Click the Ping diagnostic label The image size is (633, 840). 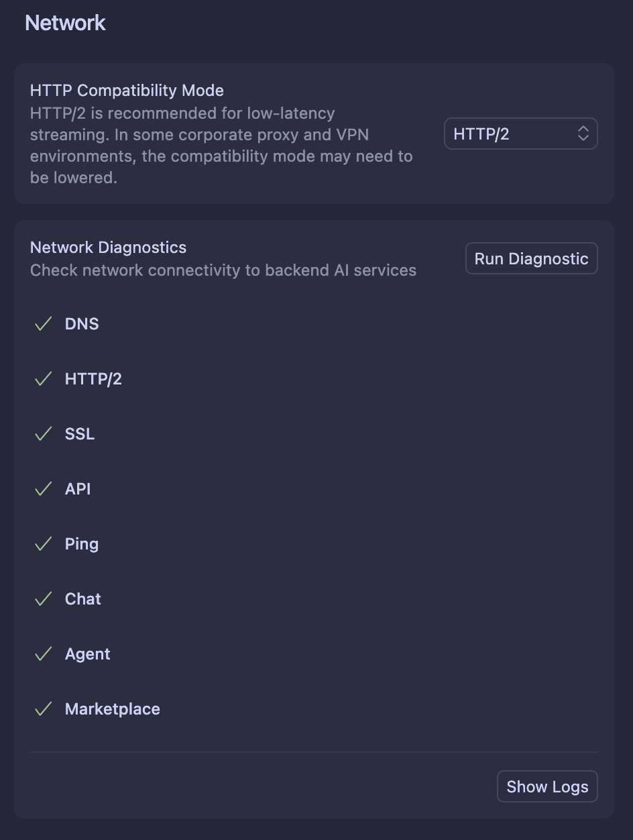pos(82,544)
